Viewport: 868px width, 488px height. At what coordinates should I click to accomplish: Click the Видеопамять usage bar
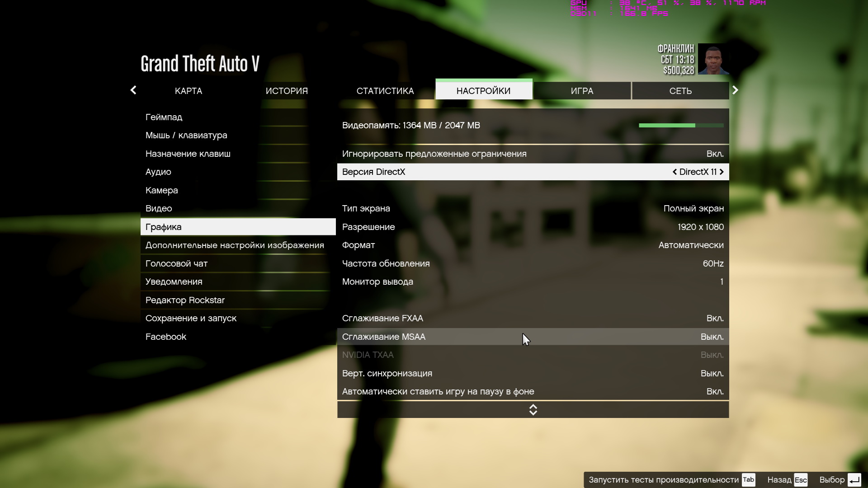(681, 125)
